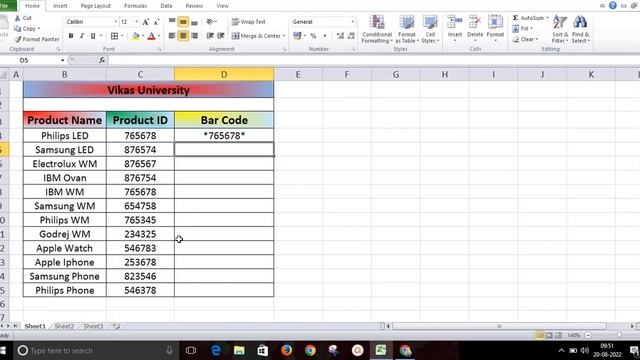The height and width of the screenshot is (360, 640).
Task: Click the formula bar input
Action: coord(373,60)
